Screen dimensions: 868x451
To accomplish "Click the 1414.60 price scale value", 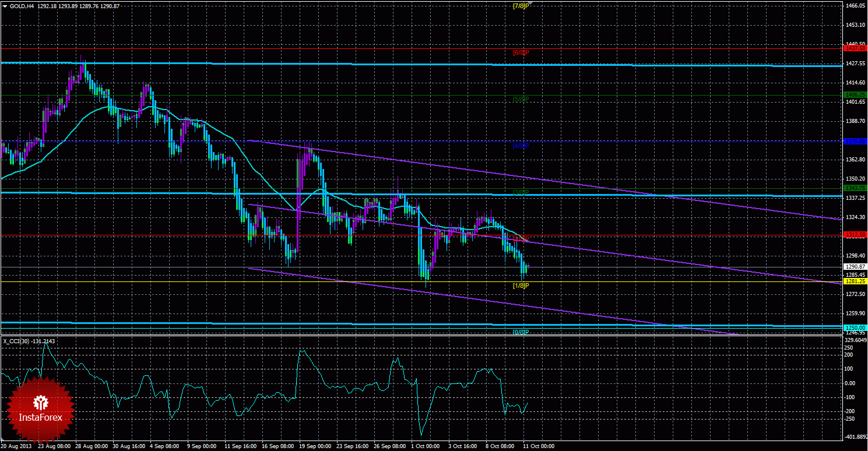I will point(855,83).
